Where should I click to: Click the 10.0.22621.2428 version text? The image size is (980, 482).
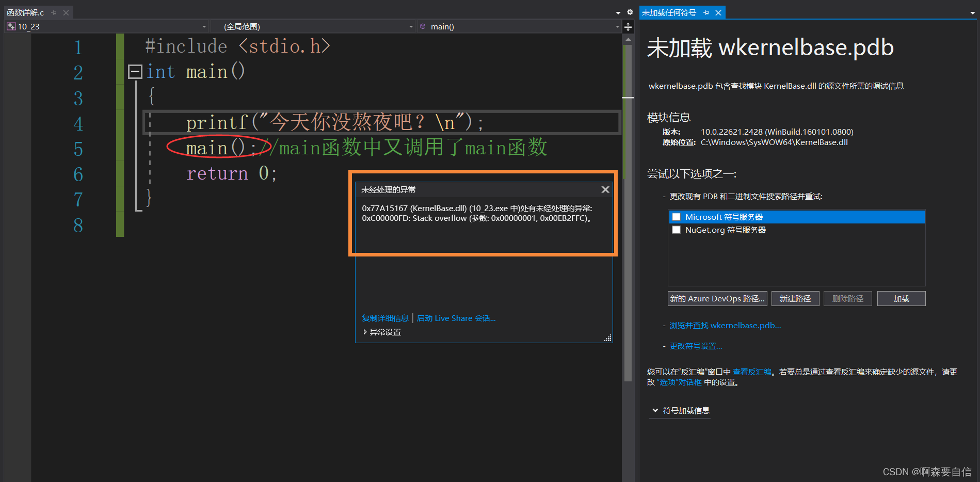pyautogui.click(x=777, y=132)
